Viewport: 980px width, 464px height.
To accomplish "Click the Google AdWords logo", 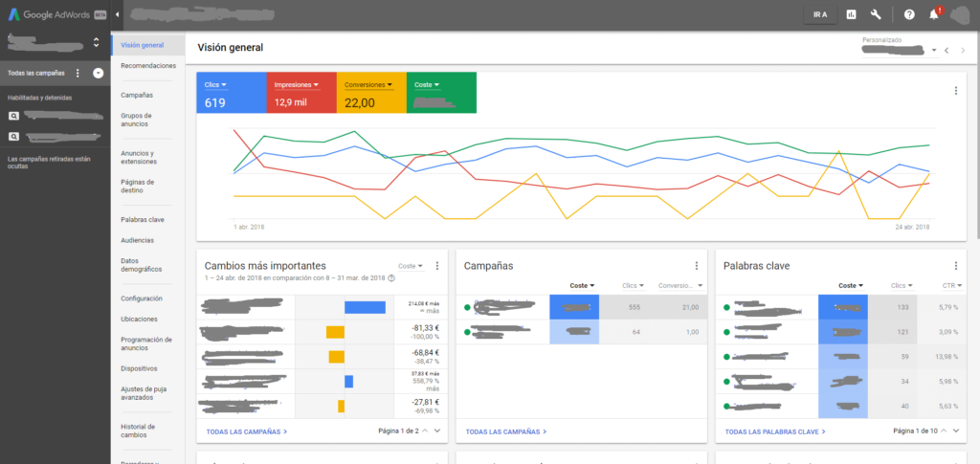I will pyautogui.click(x=56, y=15).
